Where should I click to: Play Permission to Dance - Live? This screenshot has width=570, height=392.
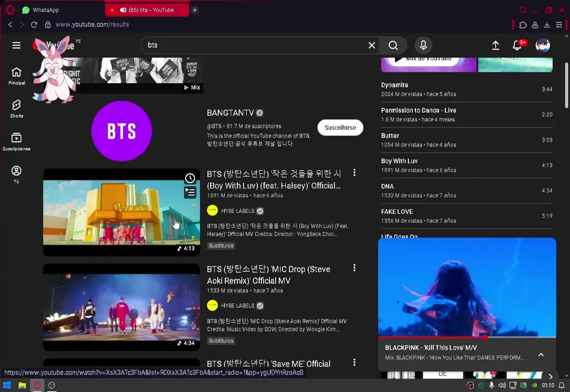coord(467,114)
